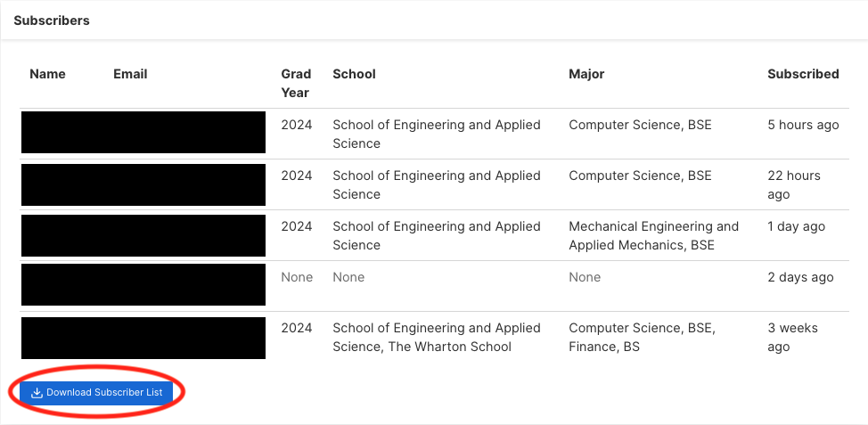Select the Subscribers panel title

(52, 20)
